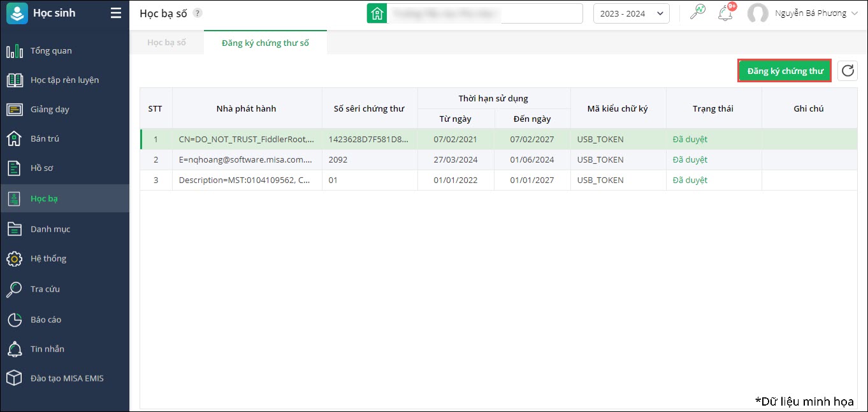Screen dimensions: 868x412
Task: Open notifications bell with 9+ badge
Action: (x=725, y=13)
